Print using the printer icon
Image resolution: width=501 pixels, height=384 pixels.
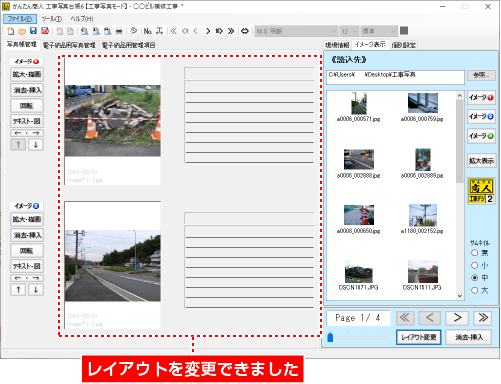(x=119, y=31)
